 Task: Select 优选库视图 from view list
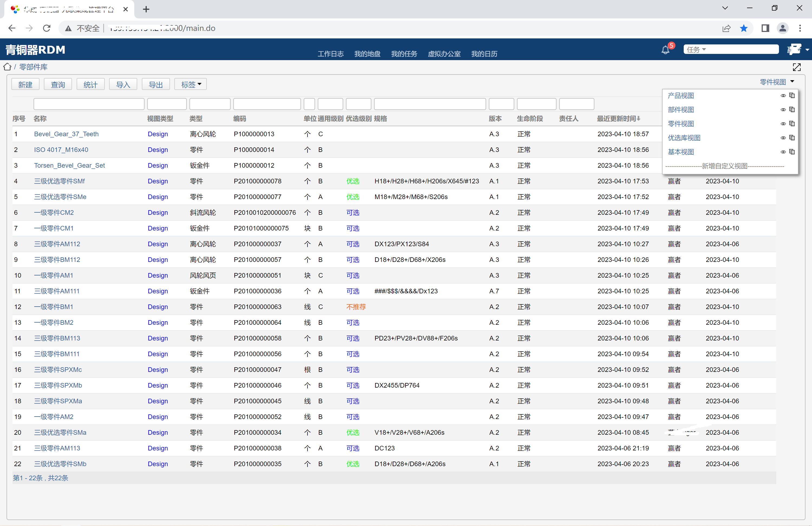(x=684, y=138)
